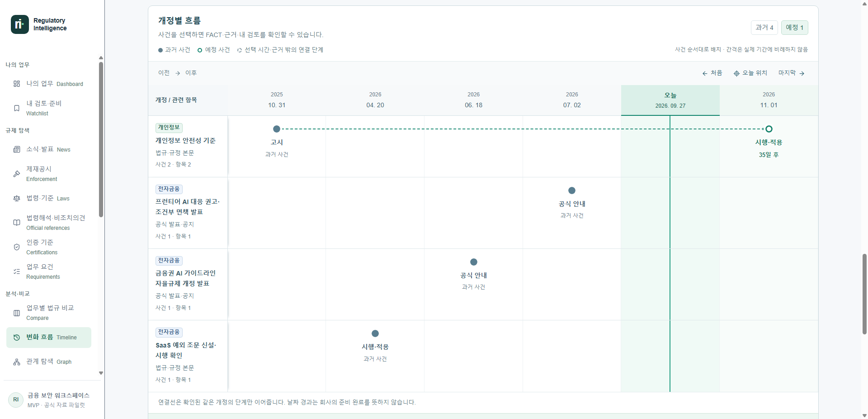Screen dimensions: 868x419
Task: Jump to 처음 of the timeline
Action: tap(712, 73)
